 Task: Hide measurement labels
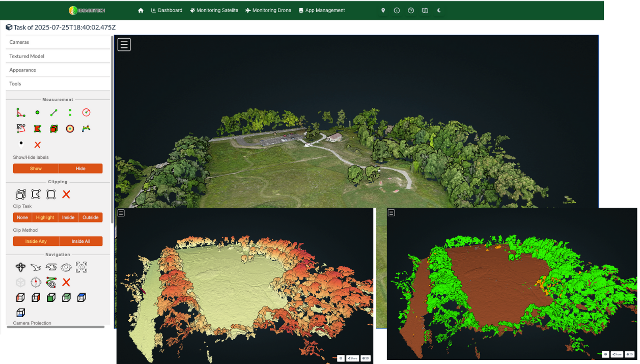click(x=80, y=169)
